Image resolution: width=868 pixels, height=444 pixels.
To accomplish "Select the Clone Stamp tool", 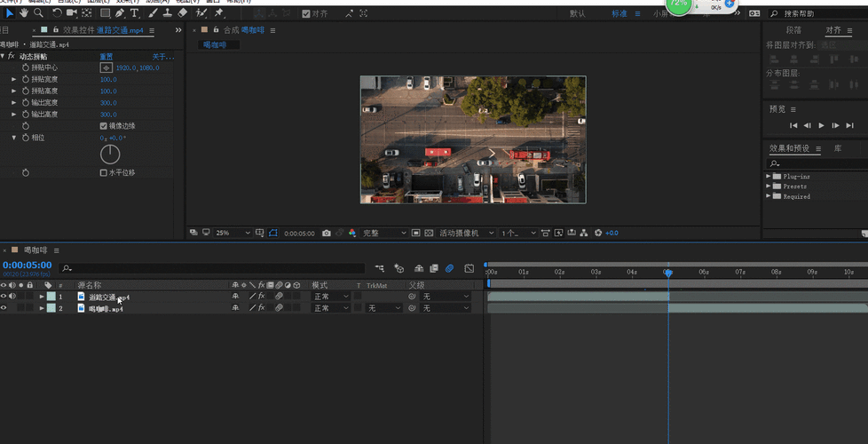I will tap(168, 12).
